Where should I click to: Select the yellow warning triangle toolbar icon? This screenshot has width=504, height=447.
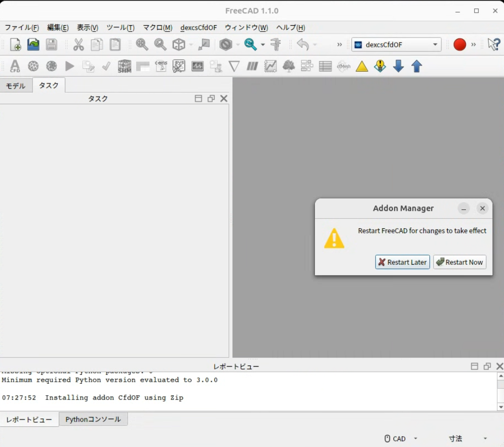[x=362, y=66]
